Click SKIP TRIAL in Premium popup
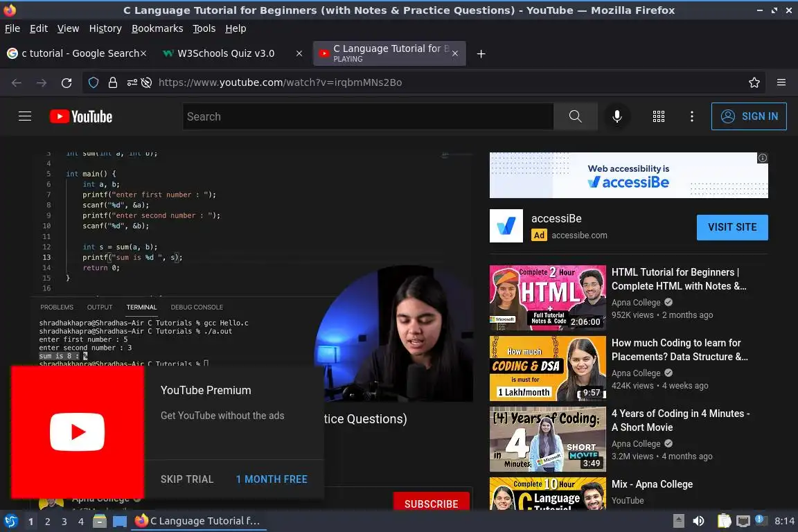The width and height of the screenshot is (798, 532). click(187, 479)
